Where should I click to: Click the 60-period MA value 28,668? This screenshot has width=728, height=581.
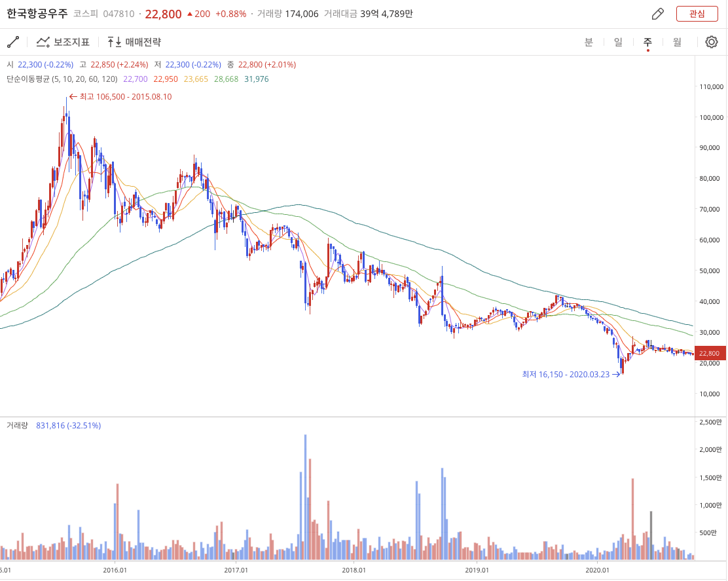pos(226,79)
